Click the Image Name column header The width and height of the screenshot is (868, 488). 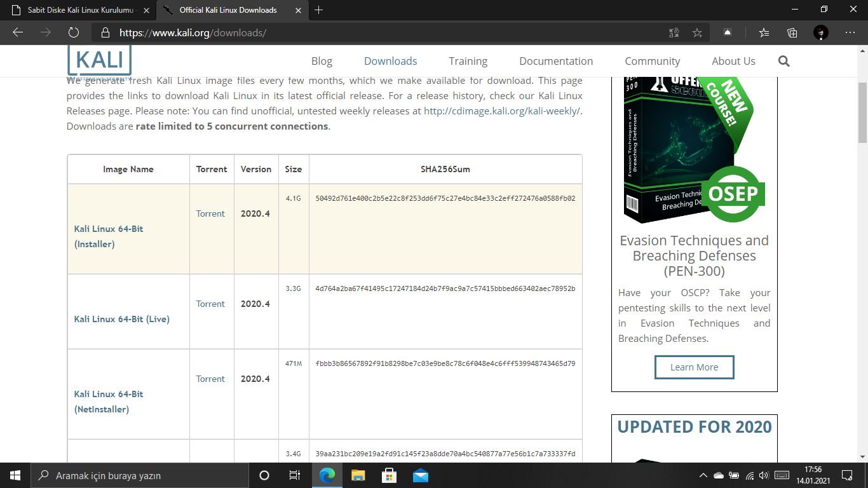pos(128,169)
